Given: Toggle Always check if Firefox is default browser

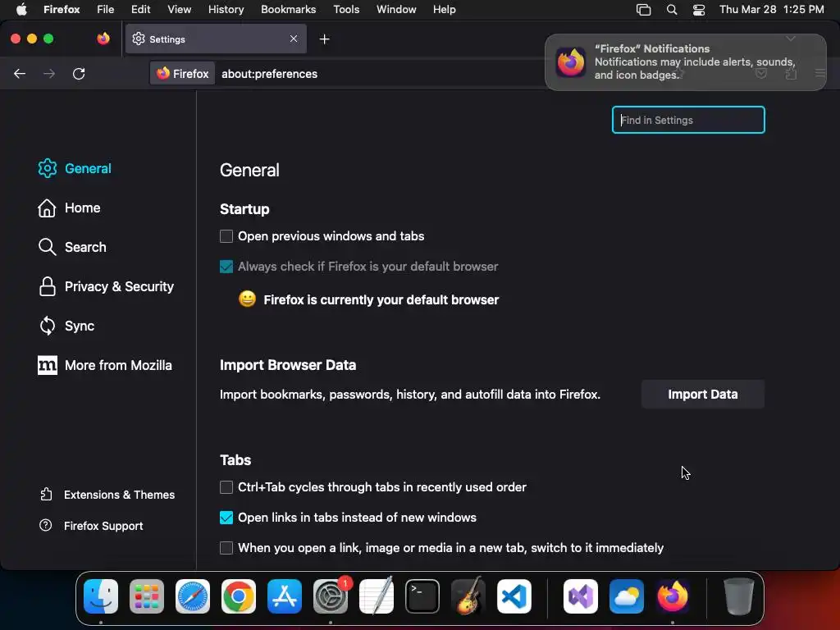Looking at the screenshot, I should click(226, 267).
